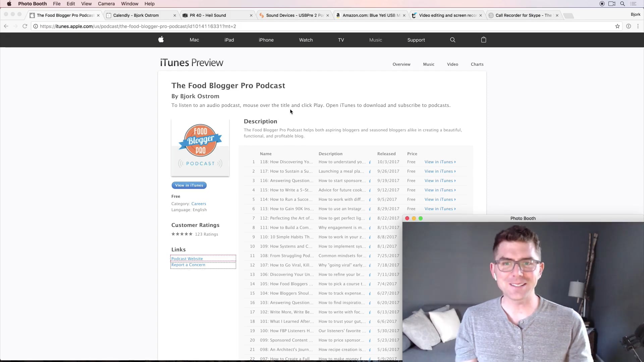
Task: Show info for episode 117
Action: coord(370,171)
